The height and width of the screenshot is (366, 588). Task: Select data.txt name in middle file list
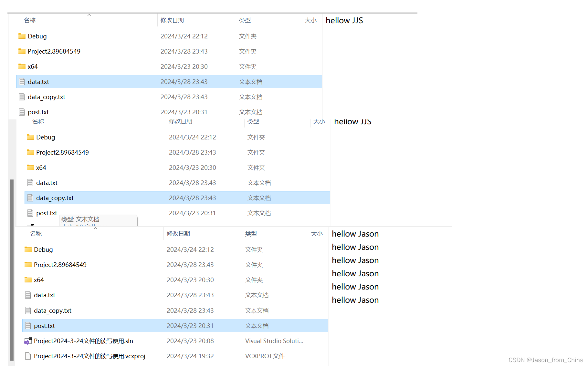[47, 183]
